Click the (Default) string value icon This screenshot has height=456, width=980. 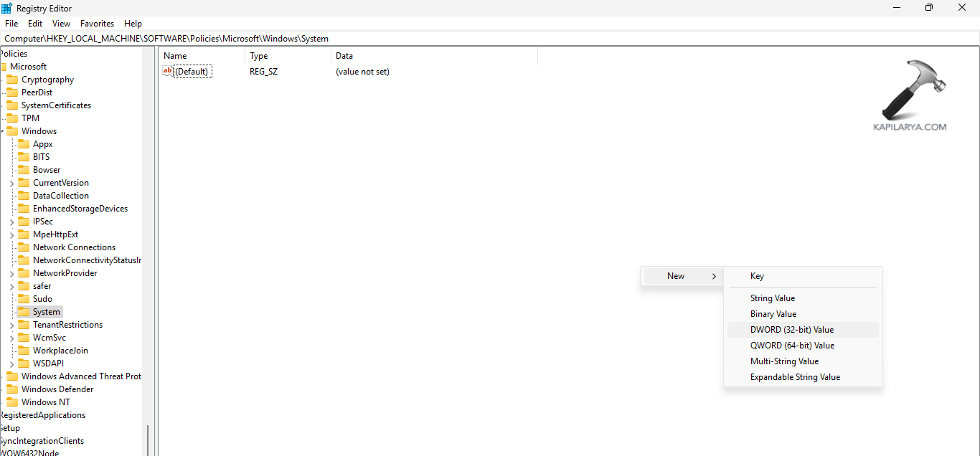pyautogui.click(x=168, y=71)
